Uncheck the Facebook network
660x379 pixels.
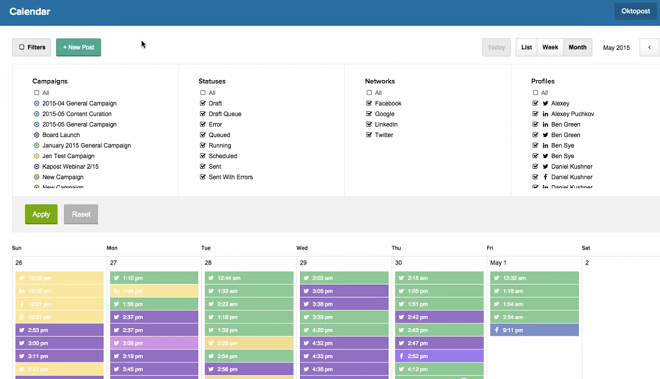tap(369, 103)
